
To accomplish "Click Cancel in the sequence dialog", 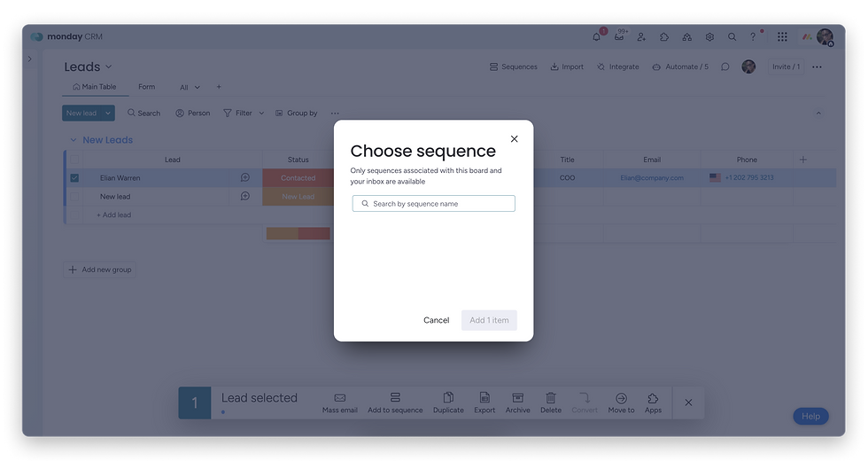I will point(436,320).
